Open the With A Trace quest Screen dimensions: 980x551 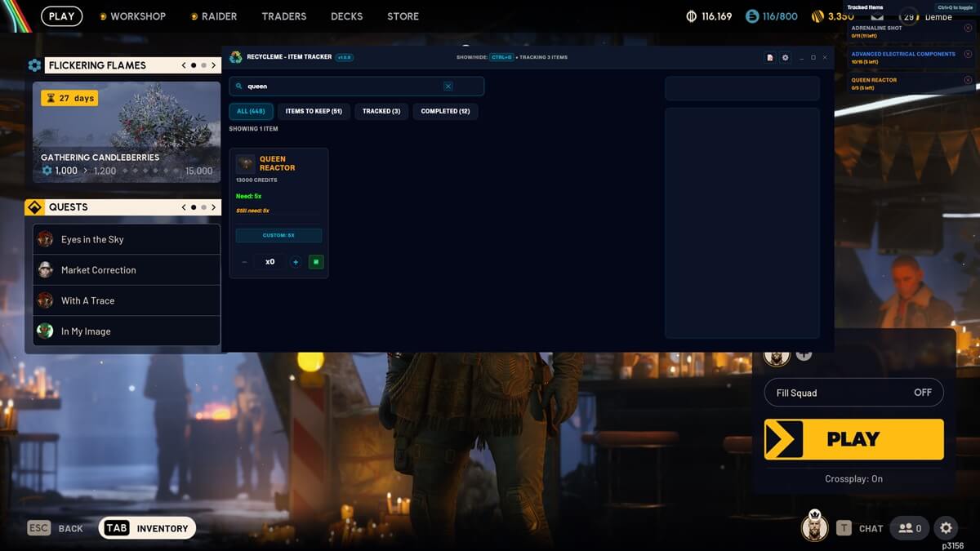point(127,300)
